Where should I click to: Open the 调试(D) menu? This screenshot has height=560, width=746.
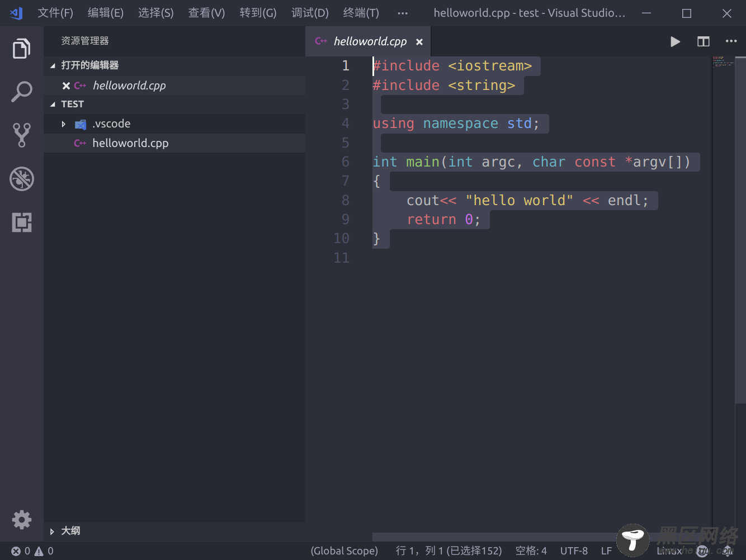coord(310,13)
